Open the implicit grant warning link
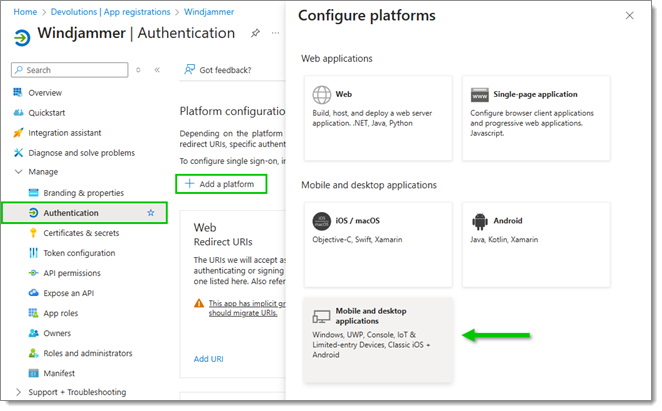This screenshot has height=411, width=662. (x=247, y=308)
